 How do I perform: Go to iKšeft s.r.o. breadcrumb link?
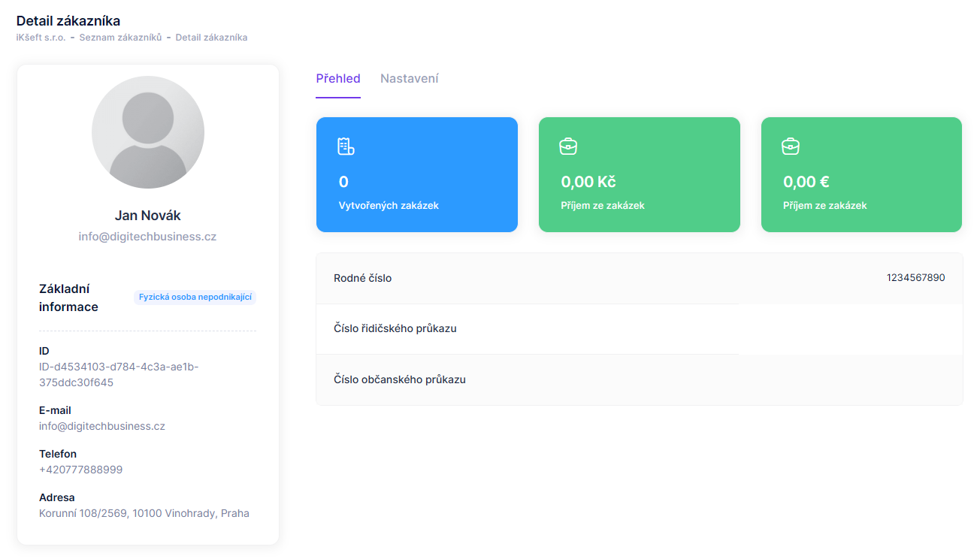coord(41,38)
